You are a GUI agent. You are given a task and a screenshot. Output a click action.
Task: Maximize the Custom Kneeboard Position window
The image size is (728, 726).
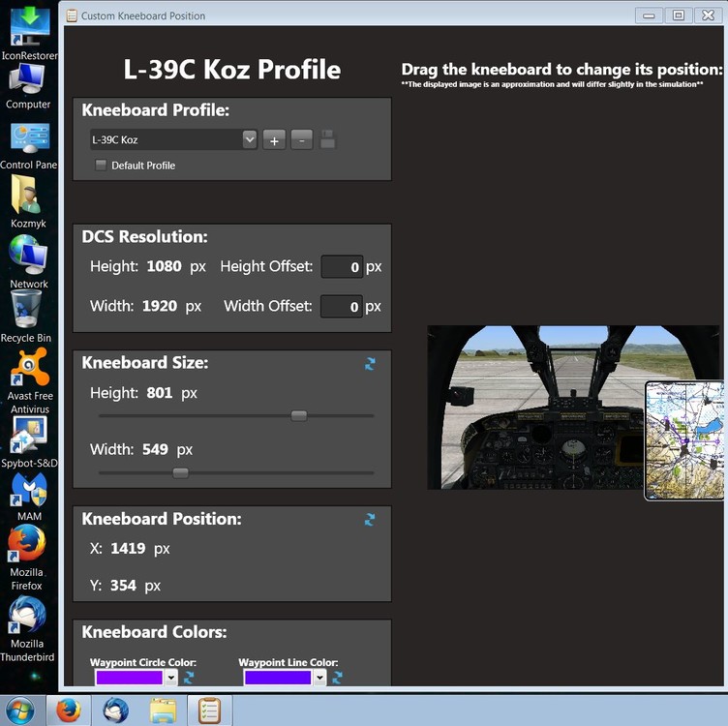(x=678, y=15)
